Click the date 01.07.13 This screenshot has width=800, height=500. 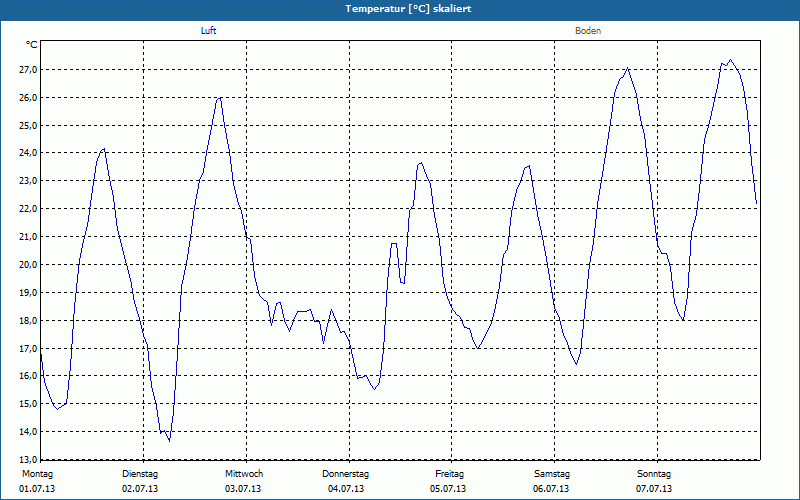[x=37, y=489]
